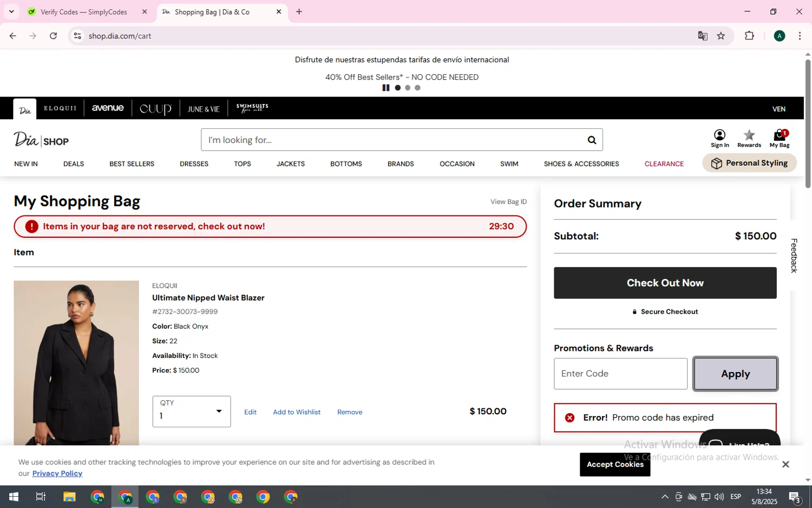Image resolution: width=812 pixels, height=508 pixels.
Task: Click Add to Wishlist link
Action: tap(297, 412)
